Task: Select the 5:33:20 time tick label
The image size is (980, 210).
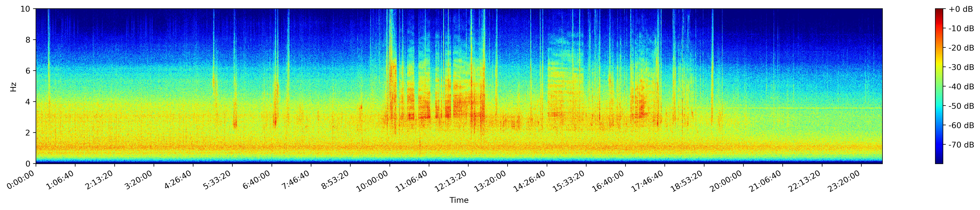Action: pyautogui.click(x=217, y=180)
